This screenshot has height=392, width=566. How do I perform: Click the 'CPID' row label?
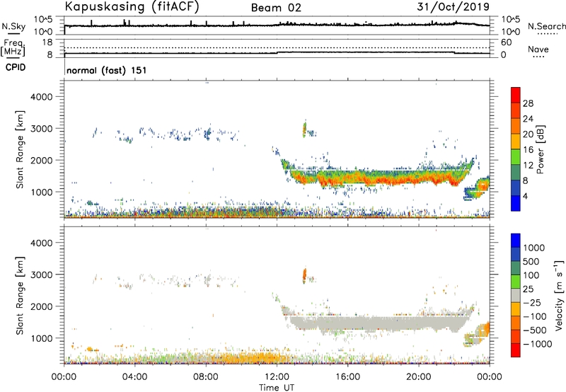(16, 67)
